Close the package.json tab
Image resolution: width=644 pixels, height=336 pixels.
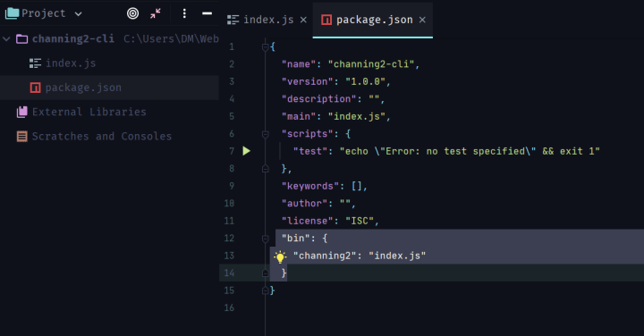(422, 20)
